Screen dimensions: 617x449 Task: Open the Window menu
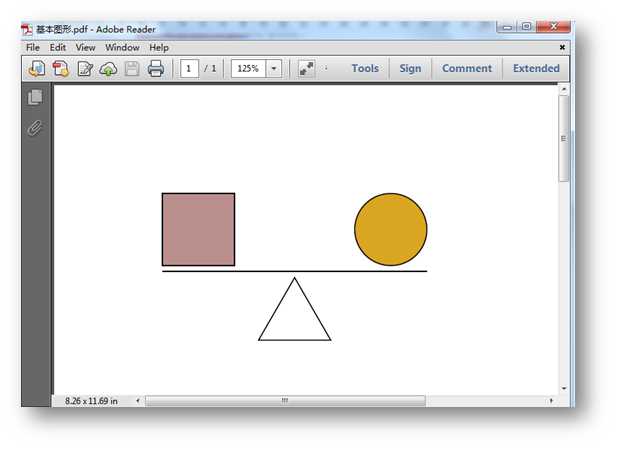[x=122, y=48]
